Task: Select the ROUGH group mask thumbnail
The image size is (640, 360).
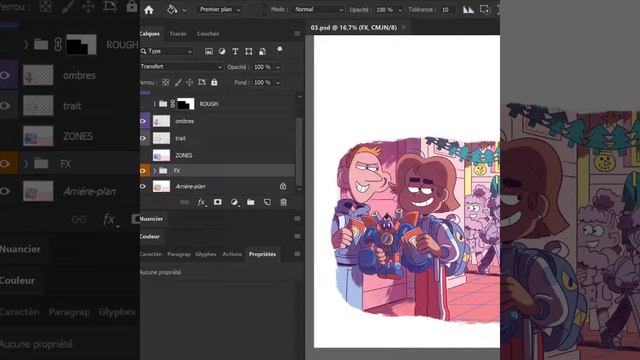Action: pyautogui.click(x=186, y=104)
